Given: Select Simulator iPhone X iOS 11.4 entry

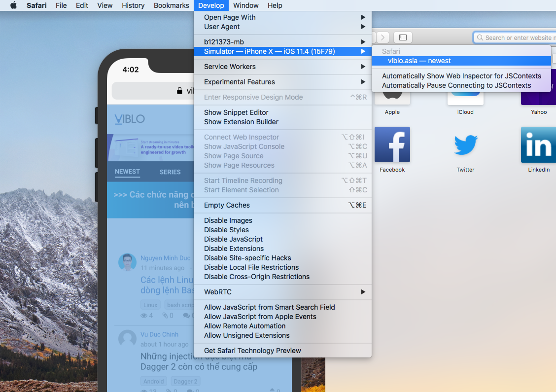Looking at the screenshot, I should [x=282, y=51].
